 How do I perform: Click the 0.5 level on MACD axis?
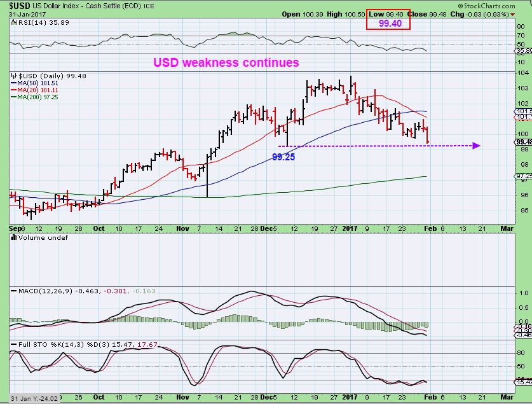(524, 307)
